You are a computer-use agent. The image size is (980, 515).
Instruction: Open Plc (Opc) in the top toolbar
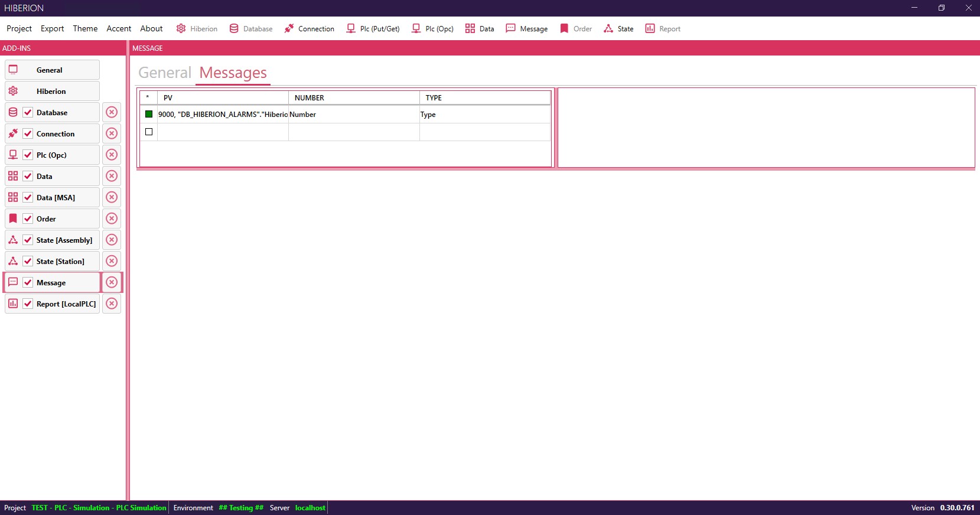[x=433, y=28]
